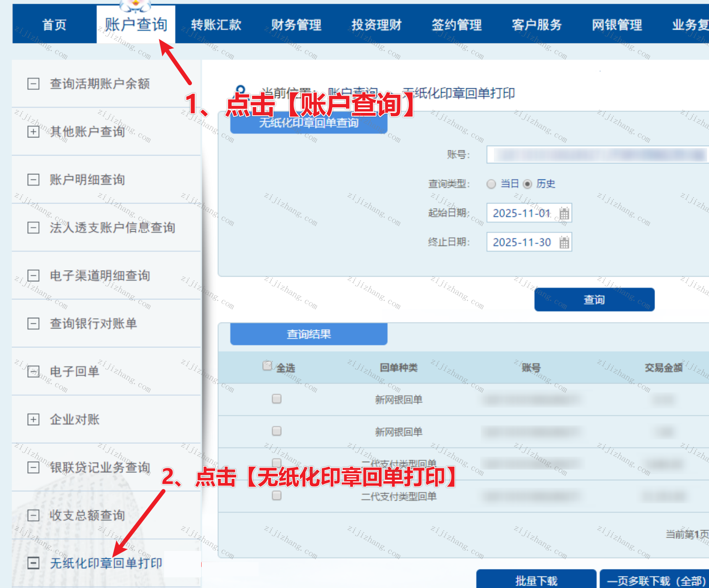Tick checkbox for first 新网银回单 row
The image size is (709, 588).
tap(277, 399)
